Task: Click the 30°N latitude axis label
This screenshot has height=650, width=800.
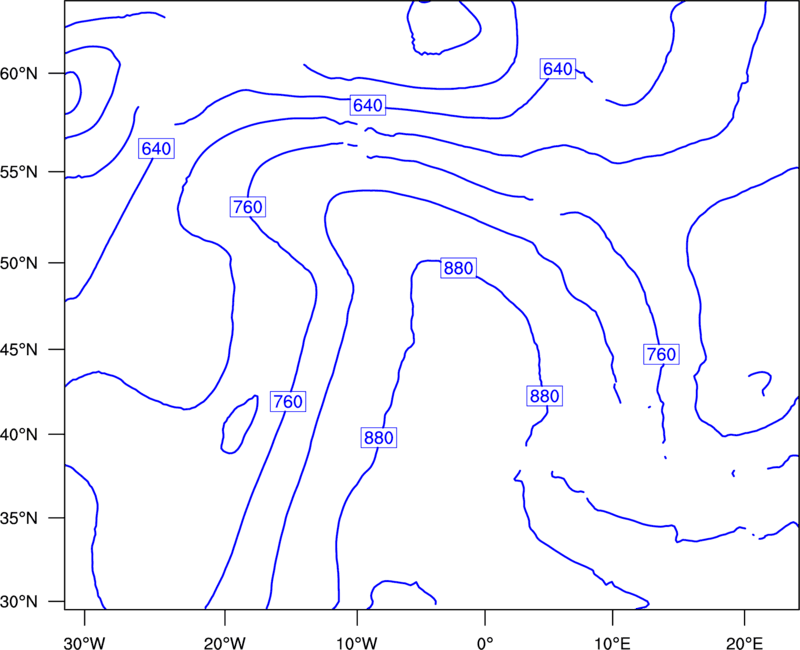Action: (x=19, y=602)
